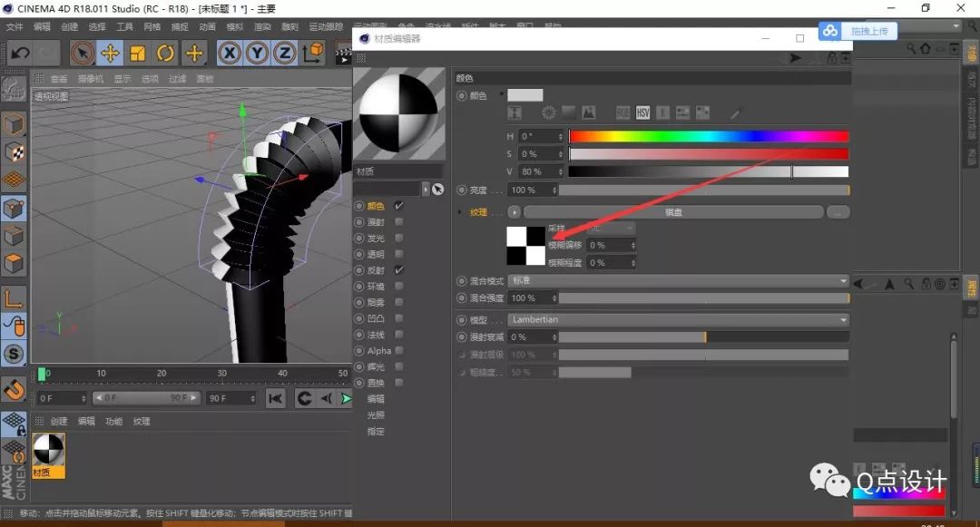Enable the 凹凸 (Bump) channel checkbox
The height and width of the screenshot is (527, 980).
pos(399,317)
